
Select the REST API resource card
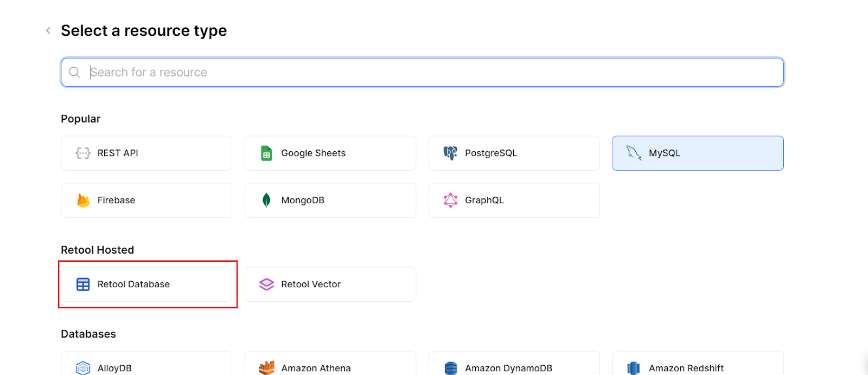[x=146, y=153]
